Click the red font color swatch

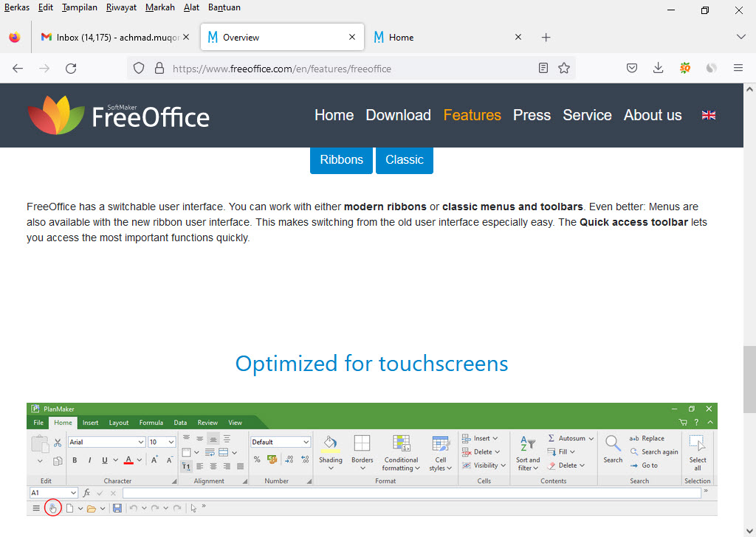click(x=128, y=459)
